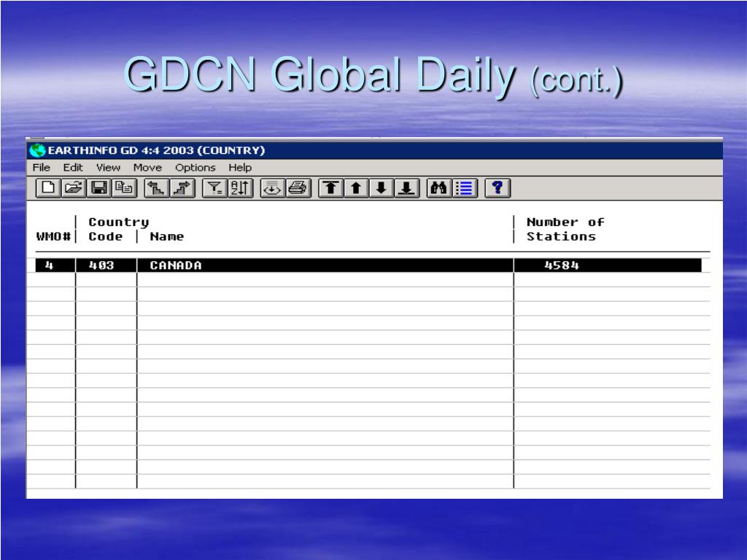Click the step-up stairs level icon

156,187
